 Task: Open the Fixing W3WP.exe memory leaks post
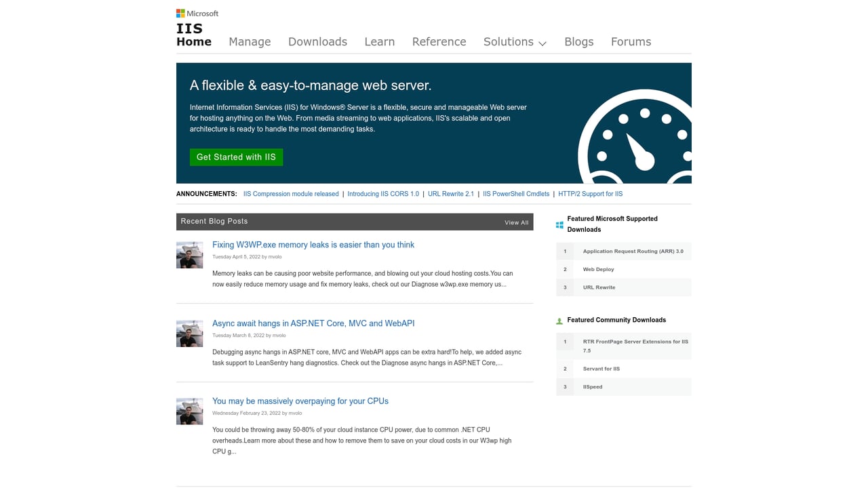(313, 245)
